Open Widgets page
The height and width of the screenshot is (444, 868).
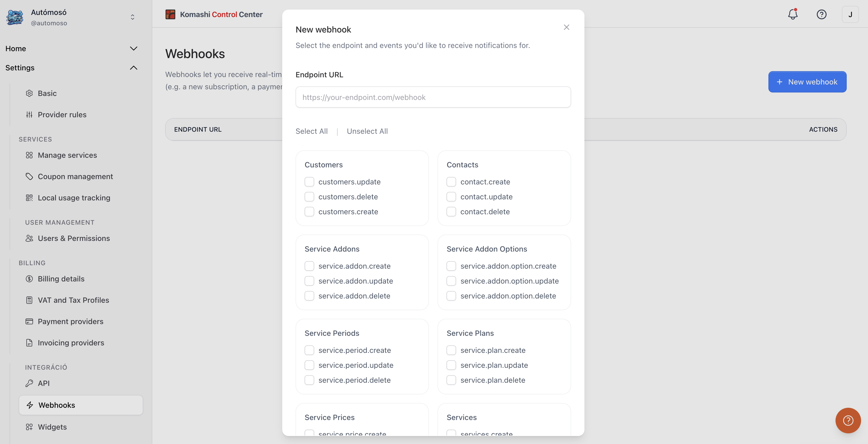pyautogui.click(x=52, y=427)
